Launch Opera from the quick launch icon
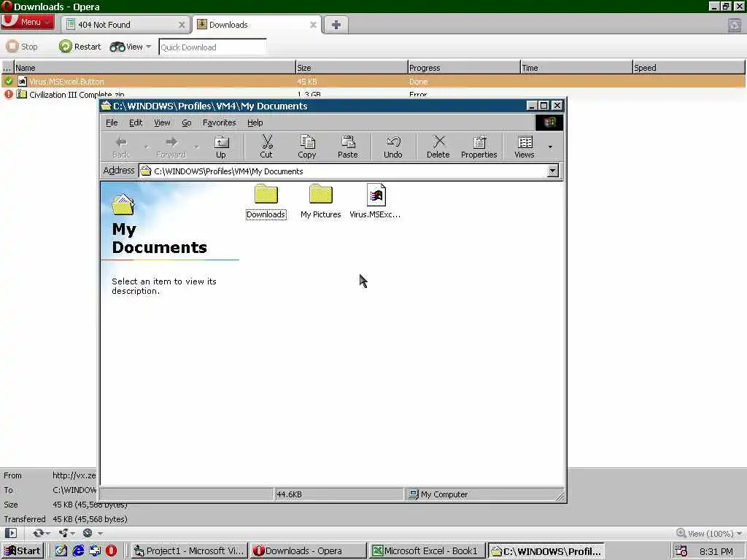This screenshot has width=747, height=560. (111, 551)
